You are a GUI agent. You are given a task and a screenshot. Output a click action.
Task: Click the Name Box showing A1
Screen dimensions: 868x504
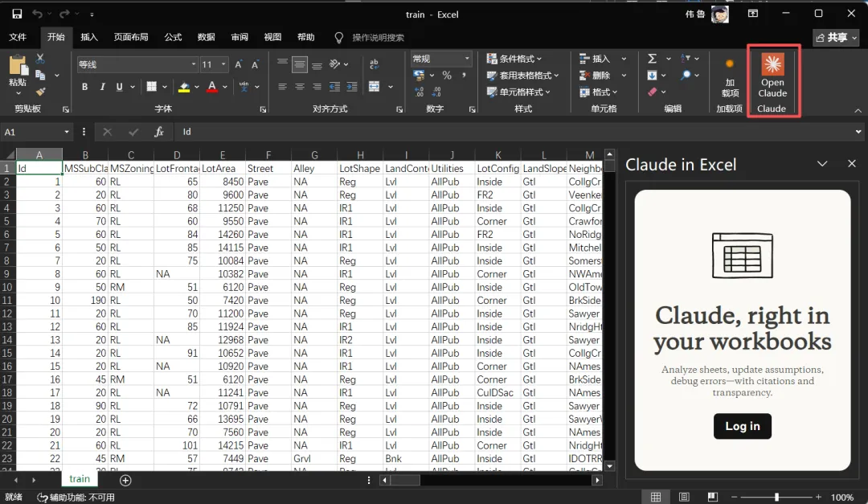coord(32,132)
